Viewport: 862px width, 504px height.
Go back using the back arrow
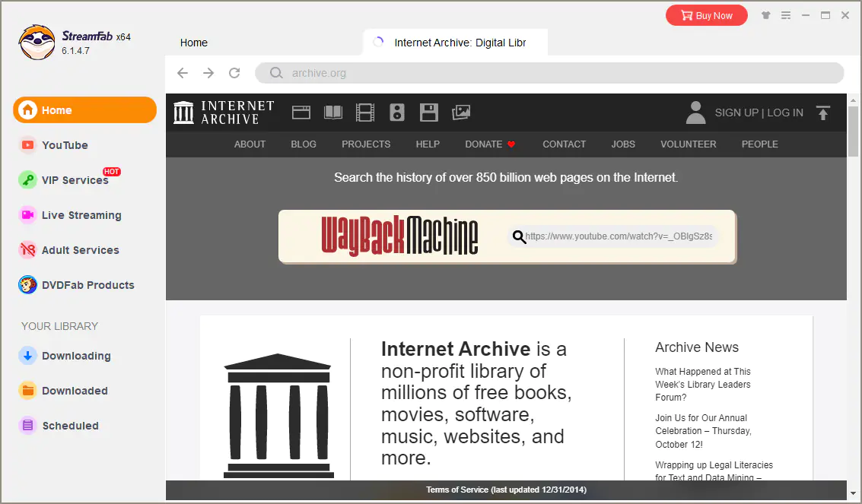click(x=183, y=73)
